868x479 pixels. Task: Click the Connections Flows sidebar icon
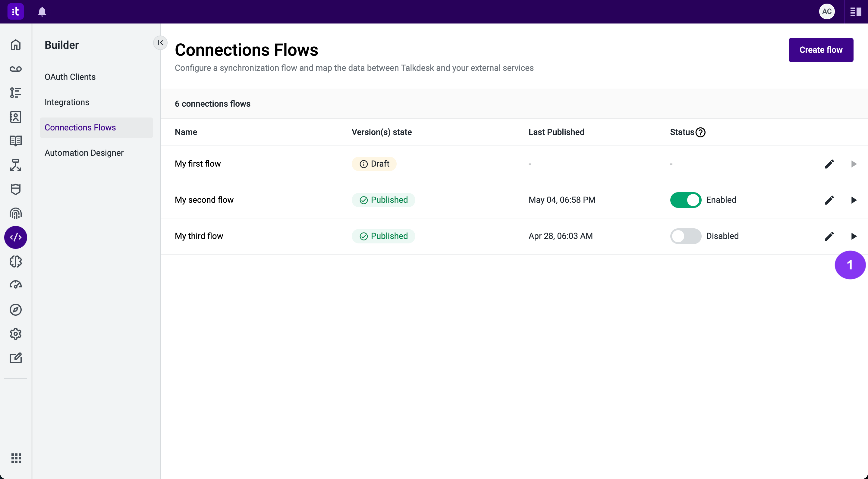15,237
